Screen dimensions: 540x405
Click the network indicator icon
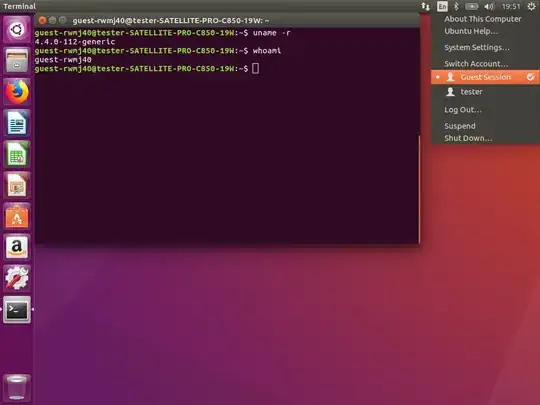pos(426,6)
